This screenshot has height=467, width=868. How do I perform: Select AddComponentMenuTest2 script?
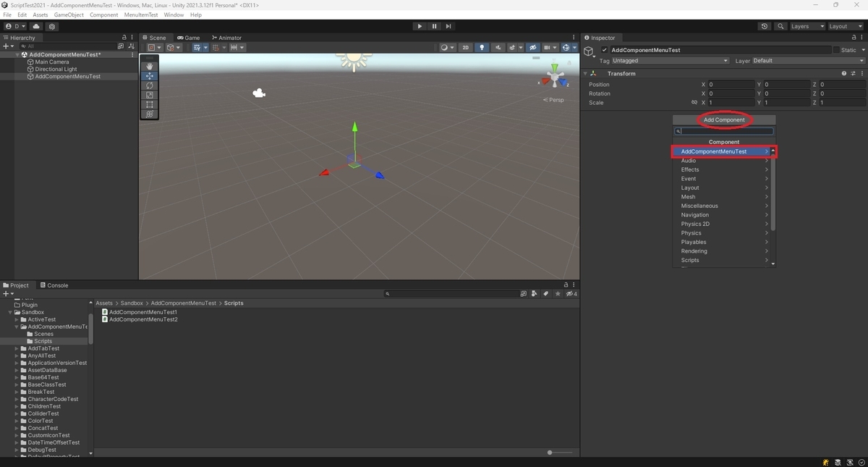[140, 319]
